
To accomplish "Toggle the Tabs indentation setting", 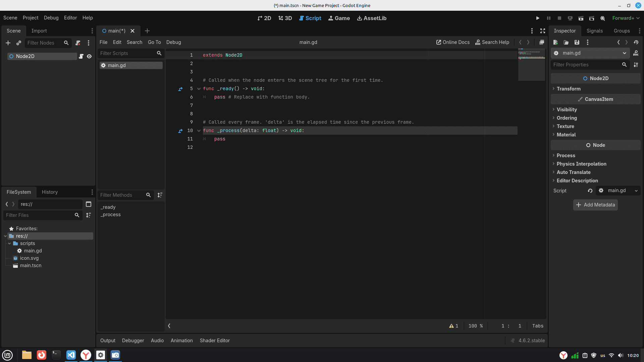I will (x=538, y=326).
